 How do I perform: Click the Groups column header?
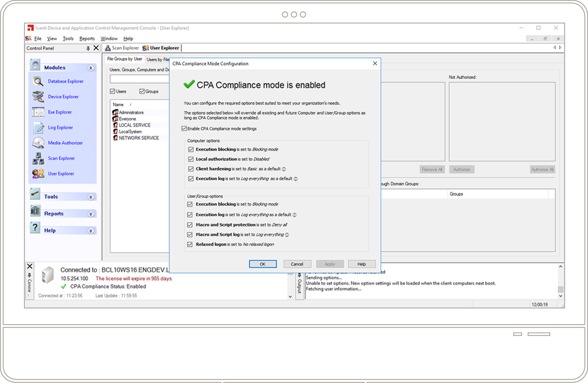pos(456,194)
